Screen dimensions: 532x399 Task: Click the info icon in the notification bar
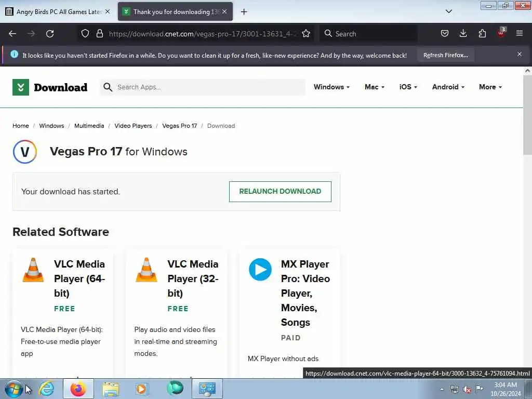(x=14, y=54)
